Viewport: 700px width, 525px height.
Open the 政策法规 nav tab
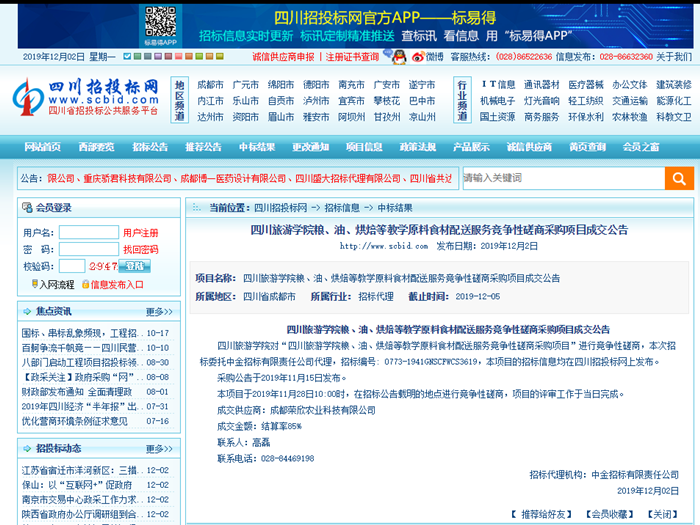coord(417,147)
